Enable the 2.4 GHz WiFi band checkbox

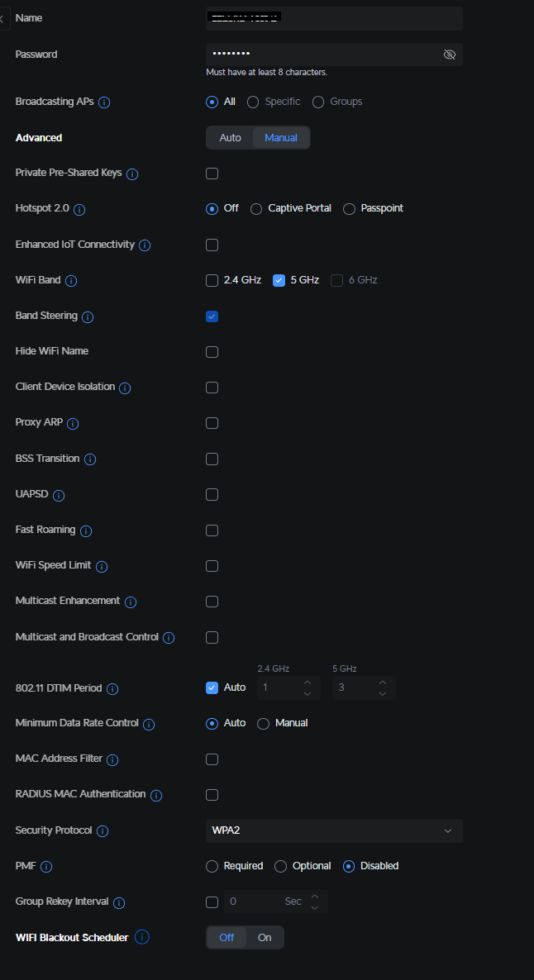212,280
